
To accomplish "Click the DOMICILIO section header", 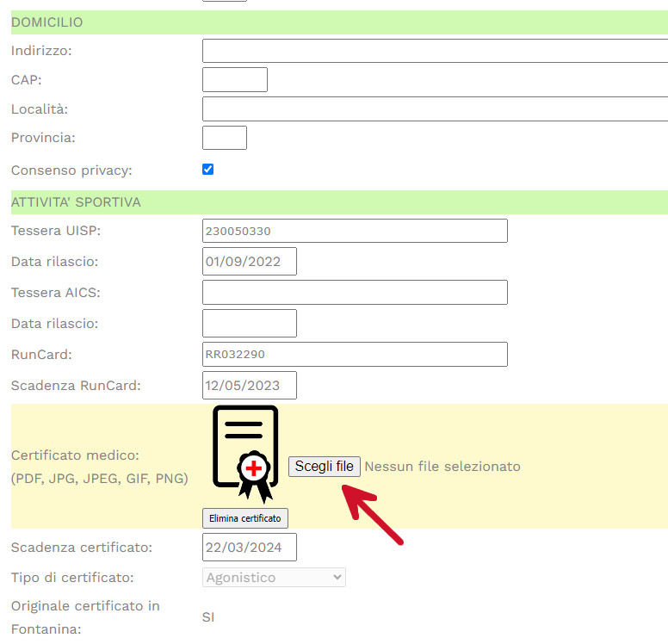I will [339, 22].
